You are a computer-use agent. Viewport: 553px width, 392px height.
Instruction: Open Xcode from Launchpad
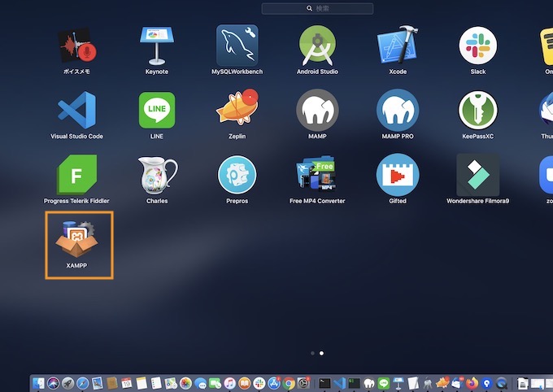pyautogui.click(x=398, y=45)
